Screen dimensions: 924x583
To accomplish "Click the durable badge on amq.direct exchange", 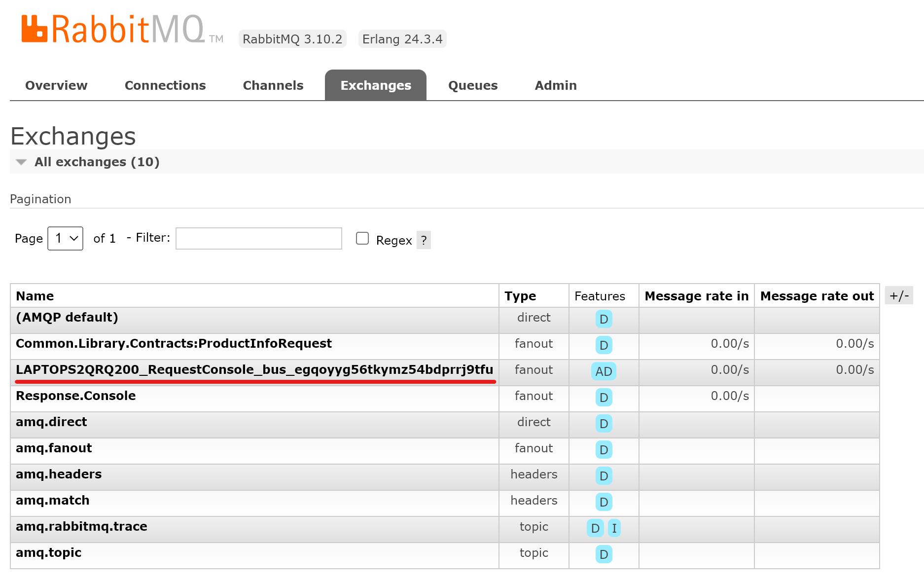I will [603, 424].
